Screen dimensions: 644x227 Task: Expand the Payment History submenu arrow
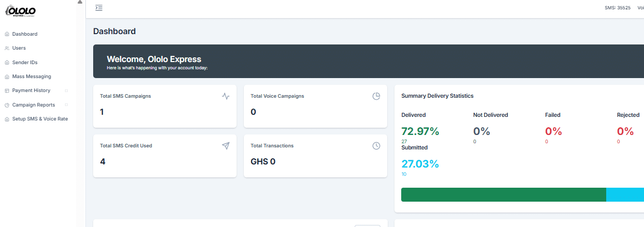click(66, 90)
